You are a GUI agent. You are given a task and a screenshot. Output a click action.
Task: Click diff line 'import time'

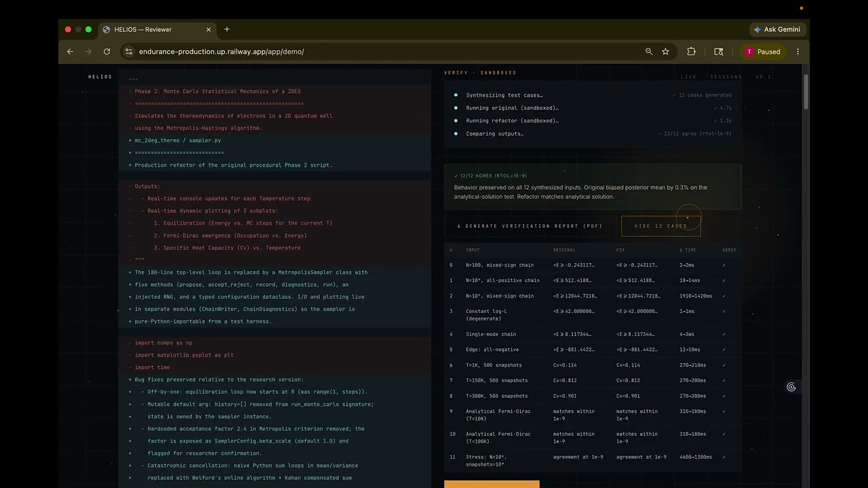pyautogui.click(x=152, y=367)
